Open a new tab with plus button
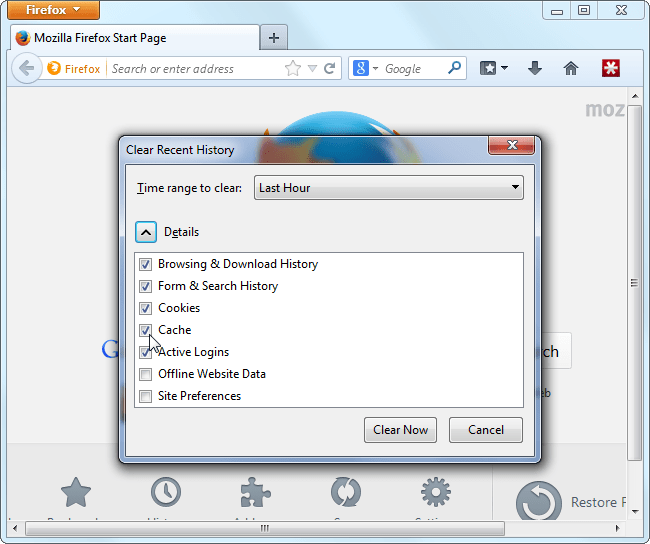Viewport: 650px width, 544px height. [x=274, y=38]
